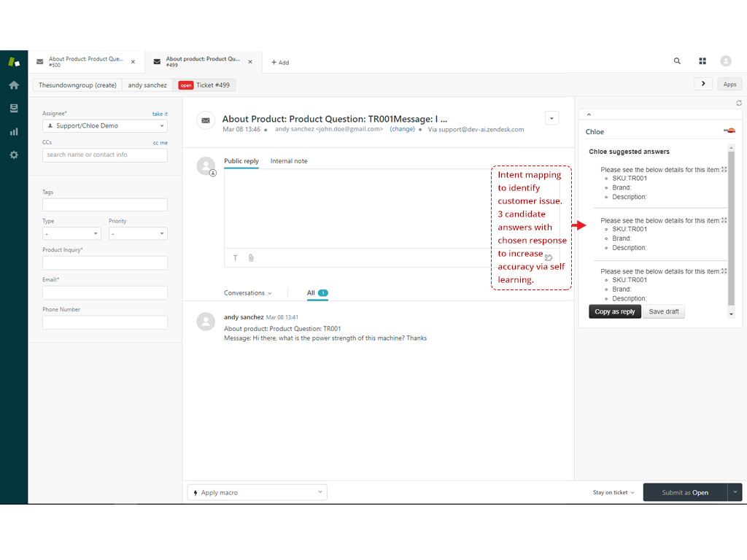Click the text formatting T icon
Image resolution: width=747 pixels, height=560 pixels.
point(236,258)
